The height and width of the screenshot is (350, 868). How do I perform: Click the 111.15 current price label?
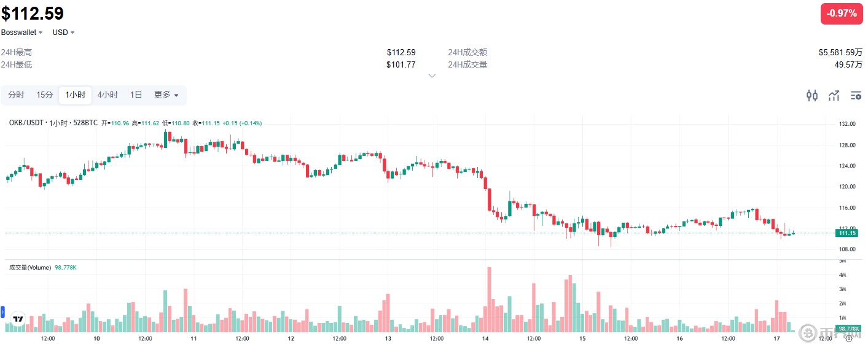847,233
